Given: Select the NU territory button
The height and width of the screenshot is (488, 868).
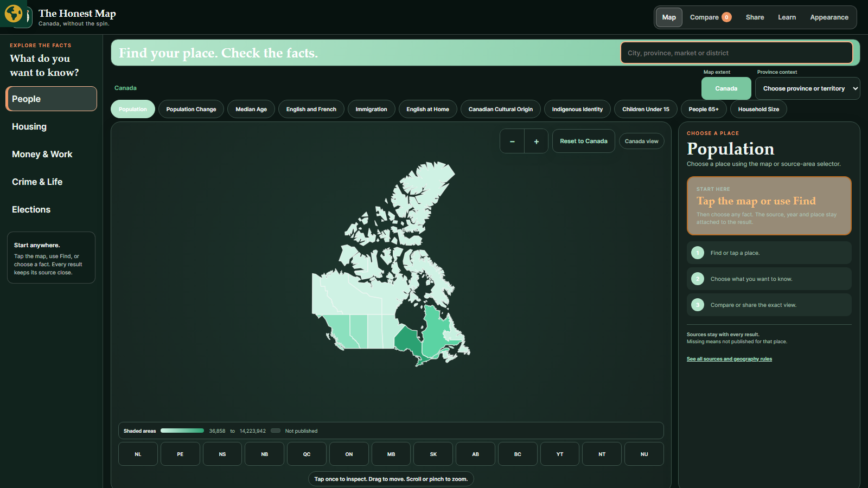Looking at the screenshot, I should coord(644,454).
